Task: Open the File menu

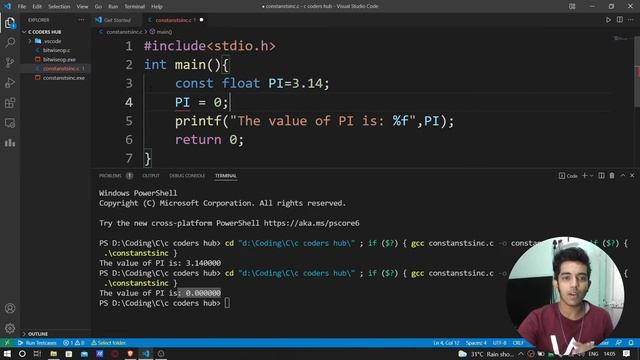Action: click(x=22, y=7)
